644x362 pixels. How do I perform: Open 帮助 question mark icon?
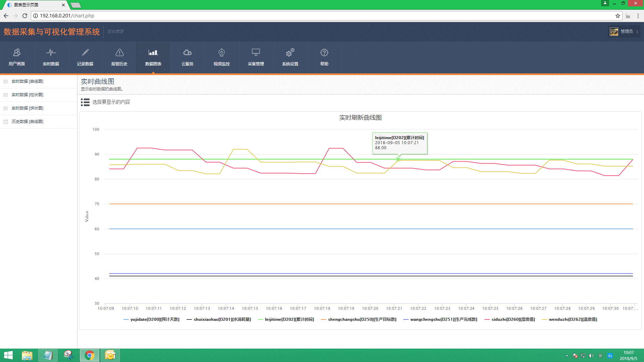point(324,53)
